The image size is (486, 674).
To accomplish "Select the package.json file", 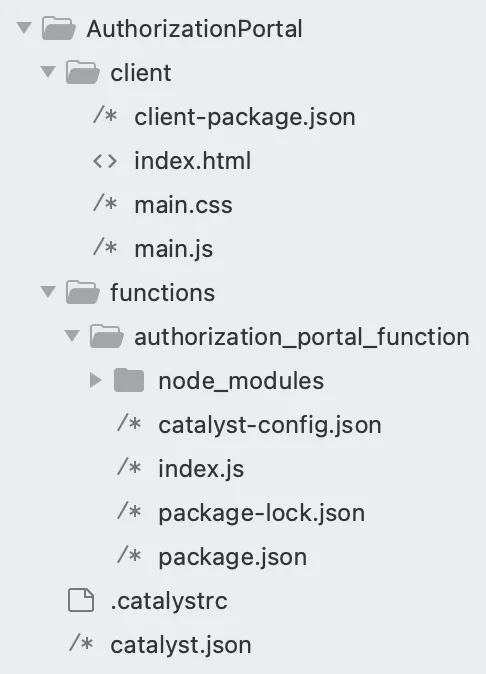I will point(232,557).
